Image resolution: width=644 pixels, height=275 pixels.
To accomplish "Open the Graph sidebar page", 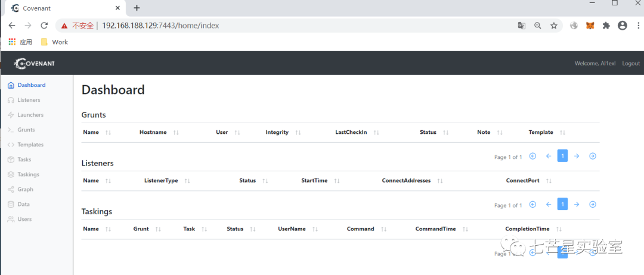I will (20, 189).
